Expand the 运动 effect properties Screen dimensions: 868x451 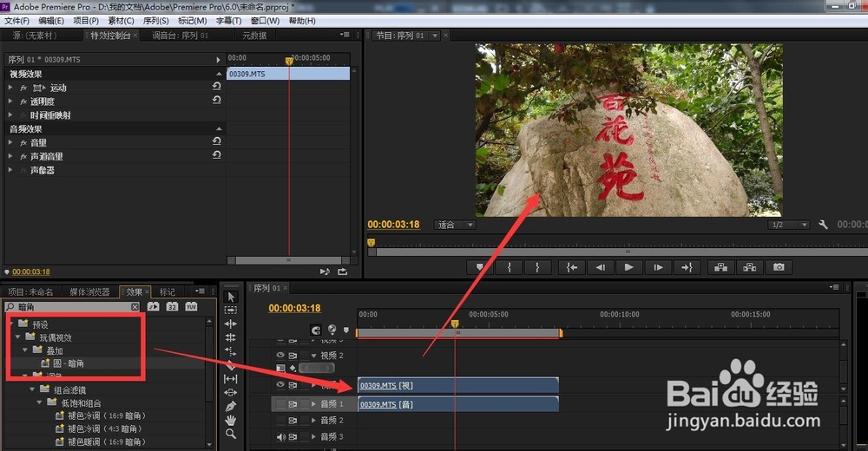coord(10,88)
